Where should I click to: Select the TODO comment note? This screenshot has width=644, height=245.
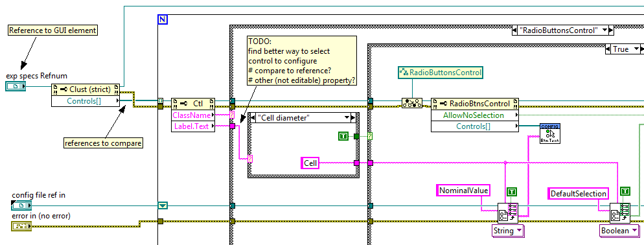[301, 60]
